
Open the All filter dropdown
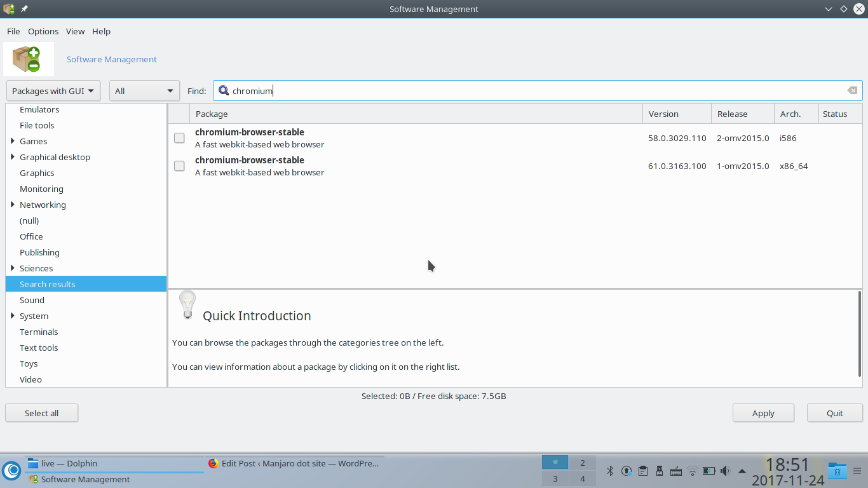[144, 91]
